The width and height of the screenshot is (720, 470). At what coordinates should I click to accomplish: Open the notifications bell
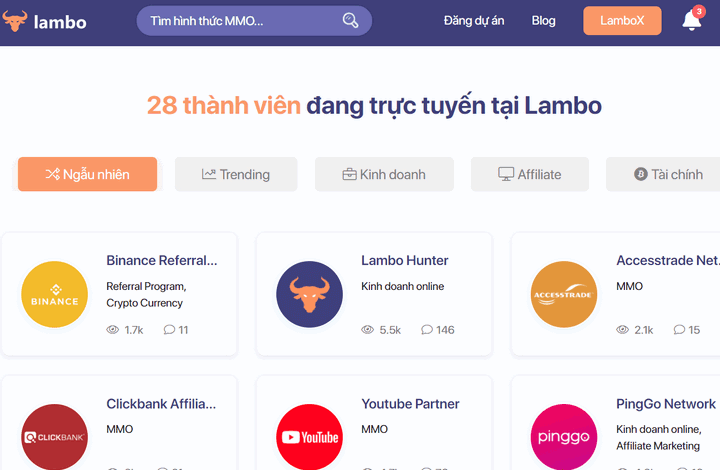click(691, 21)
